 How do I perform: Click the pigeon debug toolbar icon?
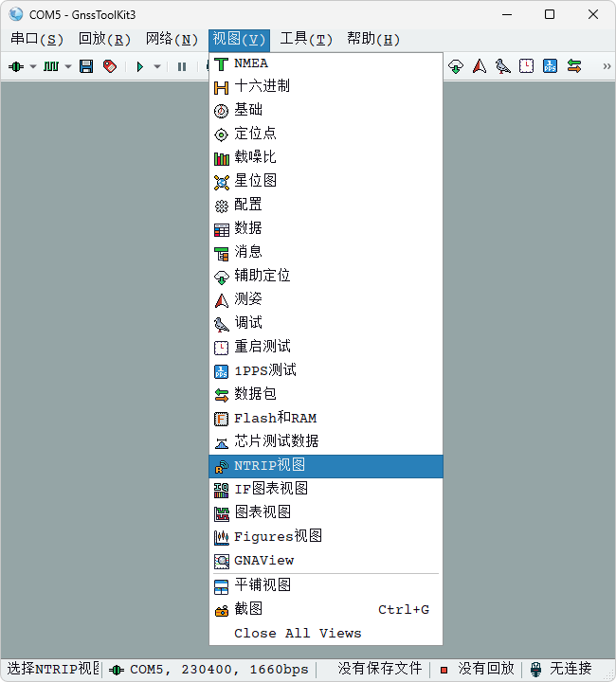pos(503,66)
